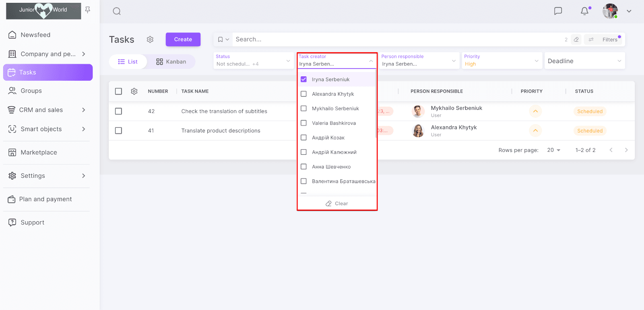Open the rows per page dropdown
This screenshot has width=644, height=310.
(553, 150)
